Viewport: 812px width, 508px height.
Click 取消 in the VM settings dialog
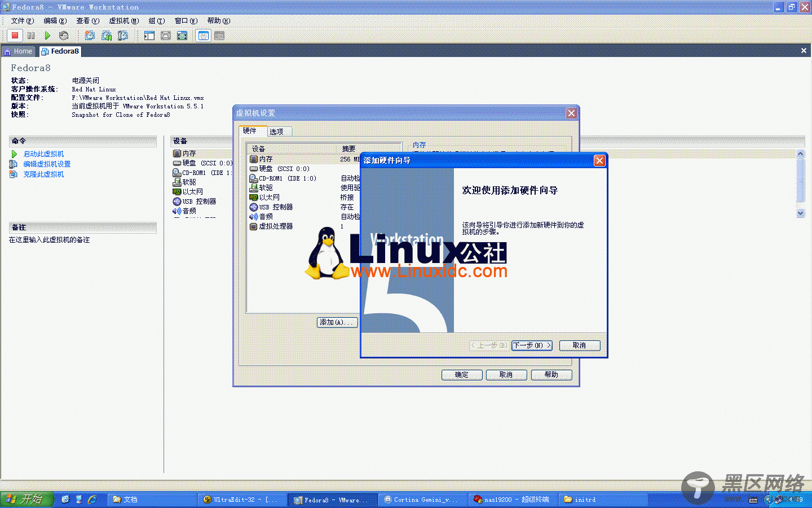(506, 375)
